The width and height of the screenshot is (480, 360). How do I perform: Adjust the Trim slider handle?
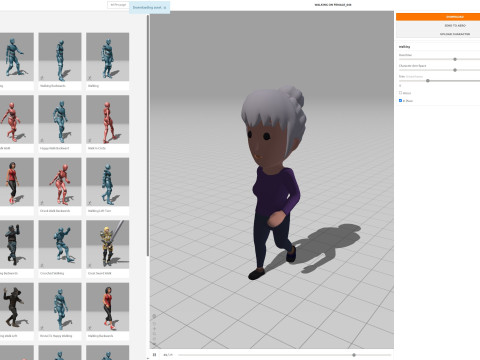(428, 81)
